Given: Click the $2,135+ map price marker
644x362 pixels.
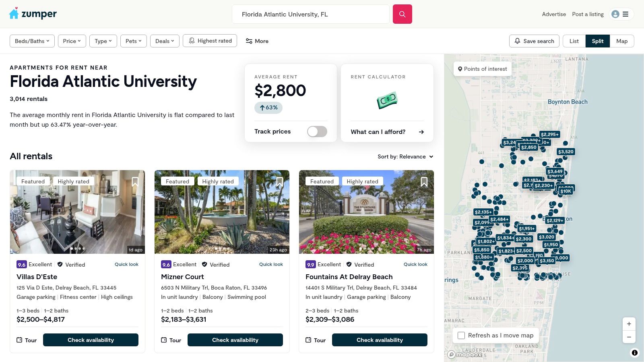Looking at the screenshot, I should tap(483, 212).
